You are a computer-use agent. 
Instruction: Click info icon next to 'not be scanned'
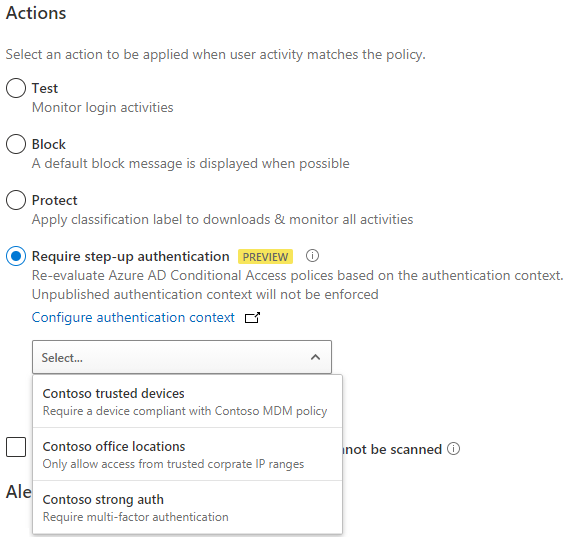coord(454,449)
